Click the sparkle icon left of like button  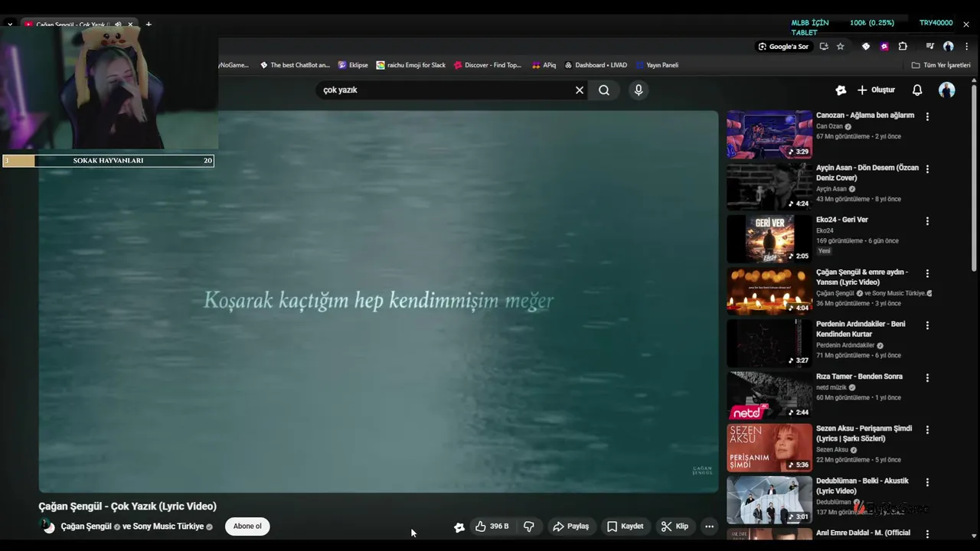(459, 527)
